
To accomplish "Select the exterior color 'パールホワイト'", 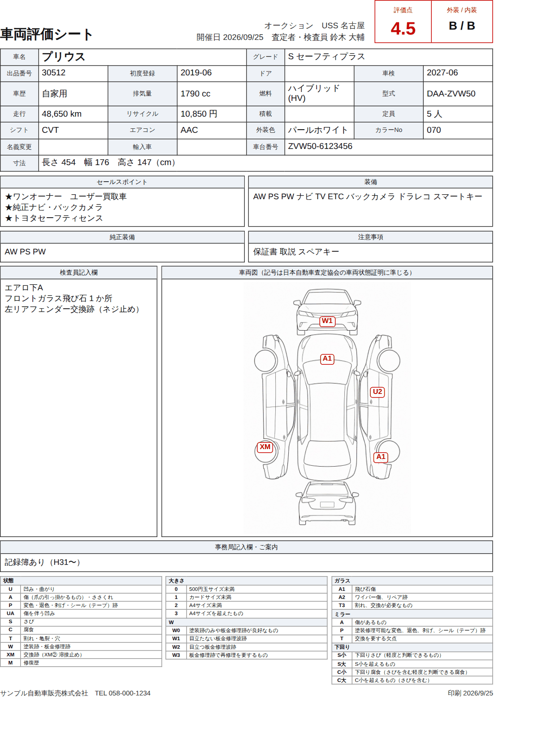I will click(x=318, y=130).
